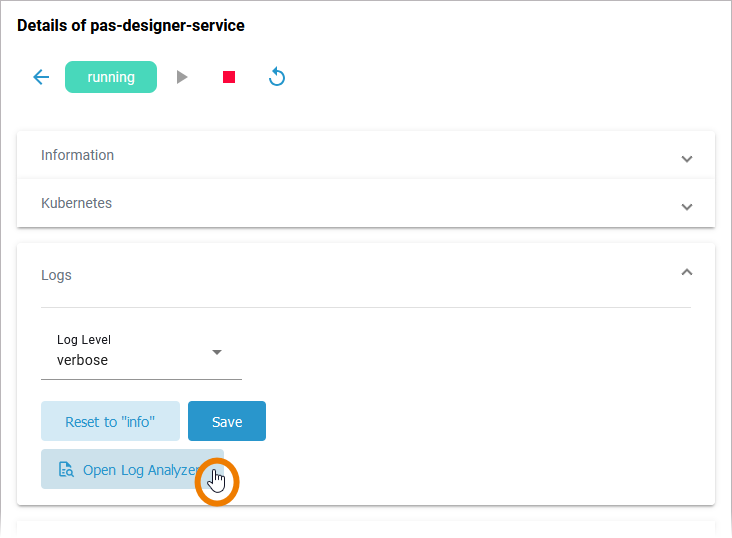Click the magnifier document icon on Log Analyzer
732x538 pixels.
pyautogui.click(x=66, y=470)
